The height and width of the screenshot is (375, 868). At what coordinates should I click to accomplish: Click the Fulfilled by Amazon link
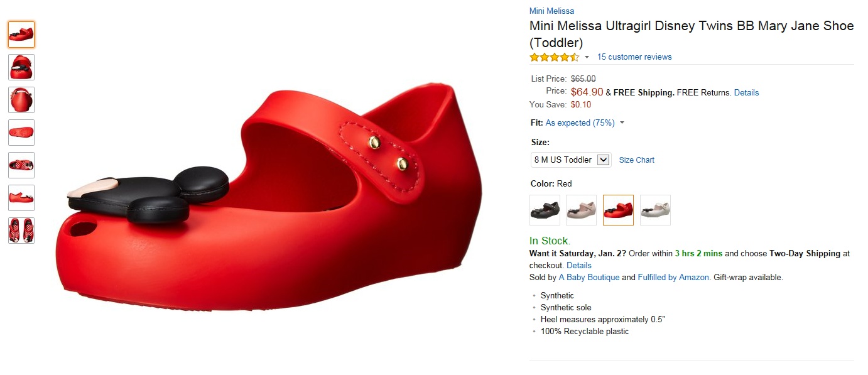(674, 277)
